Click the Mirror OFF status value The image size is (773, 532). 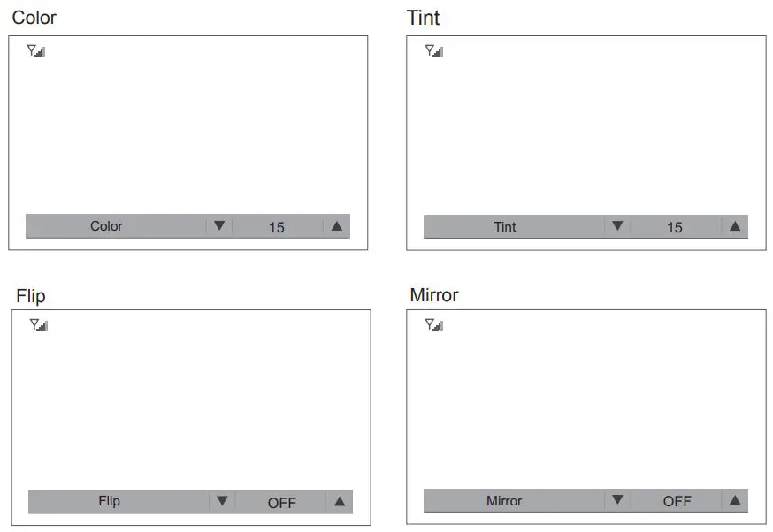pyautogui.click(x=677, y=501)
